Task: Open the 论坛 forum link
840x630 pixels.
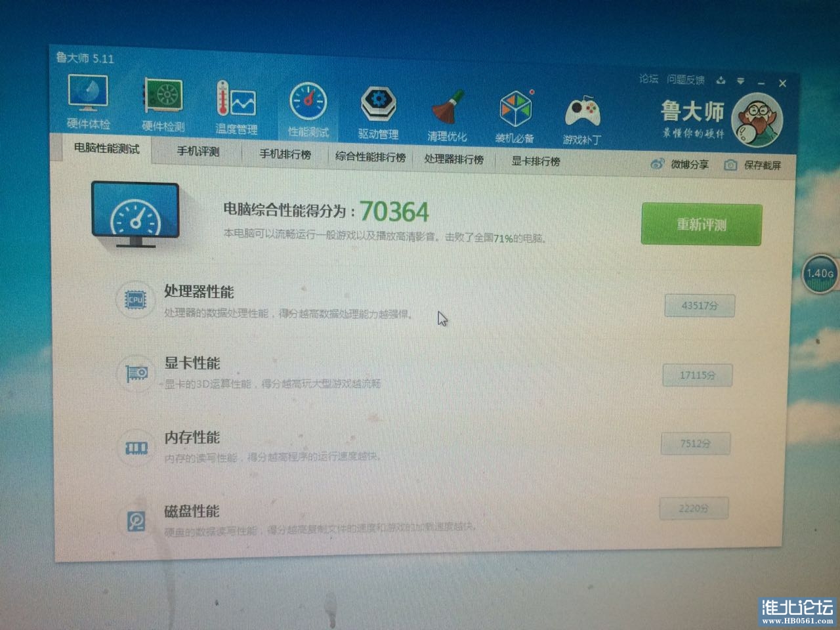Action: [x=648, y=79]
